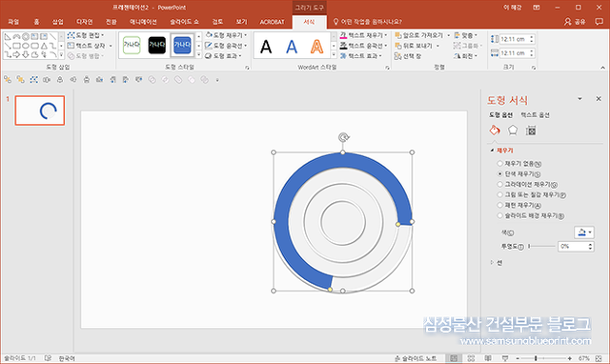Apply white green-outlined 가나다 shape style

132,45
